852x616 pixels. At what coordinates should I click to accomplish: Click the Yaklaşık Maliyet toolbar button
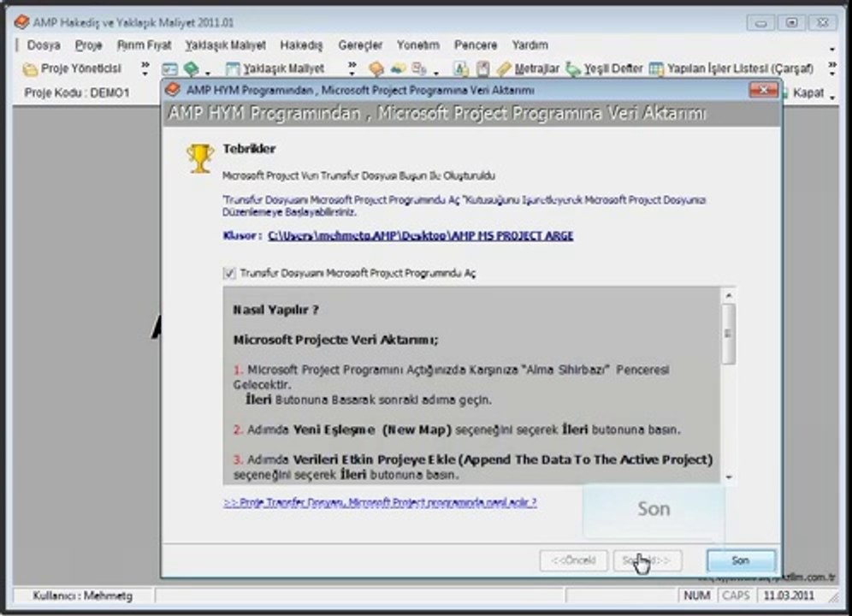point(275,68)
